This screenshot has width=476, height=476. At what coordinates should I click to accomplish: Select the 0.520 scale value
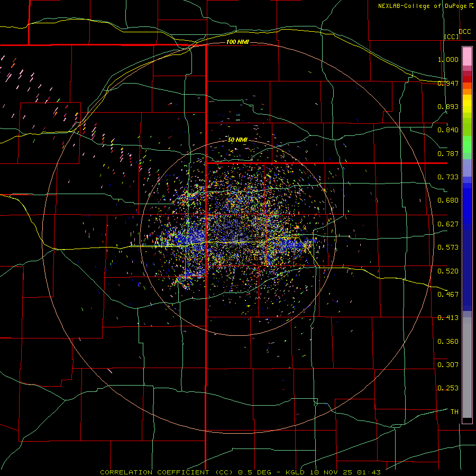click(448, 271)
